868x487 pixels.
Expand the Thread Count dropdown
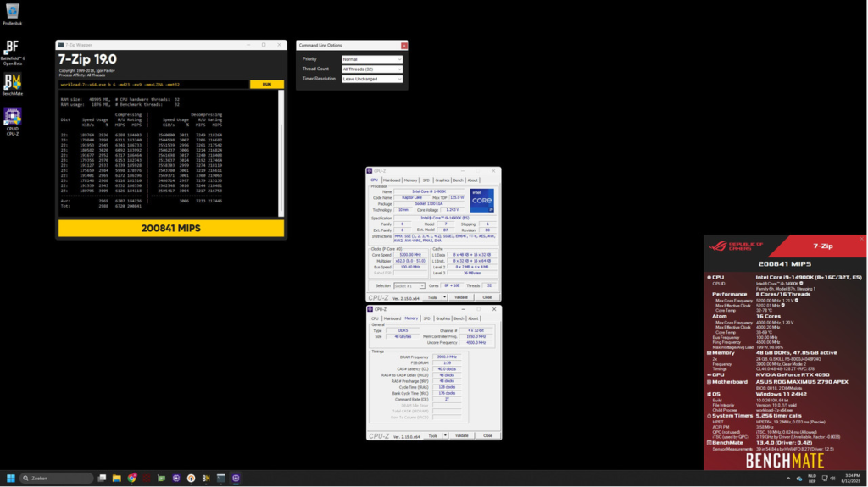tap(372, 69)
